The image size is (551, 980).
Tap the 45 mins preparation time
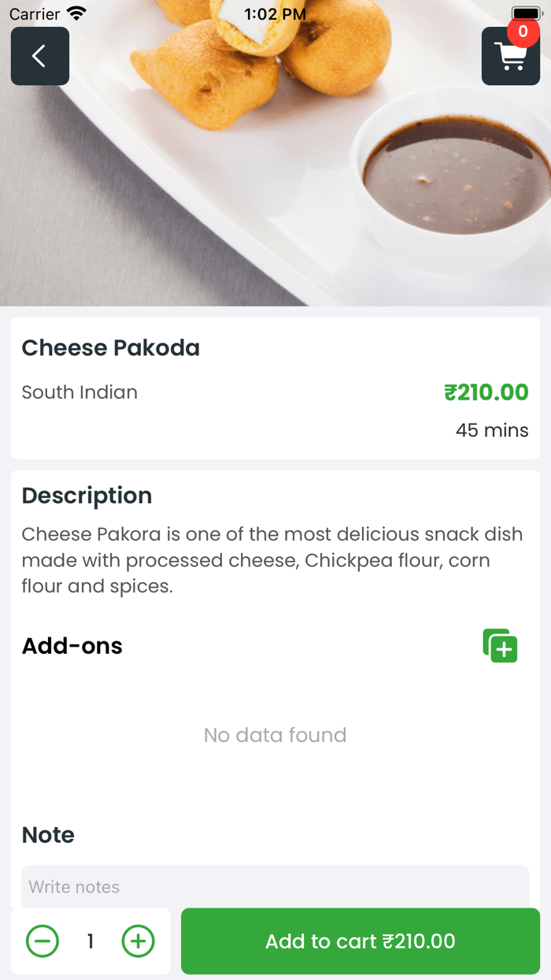click(492, 430)
